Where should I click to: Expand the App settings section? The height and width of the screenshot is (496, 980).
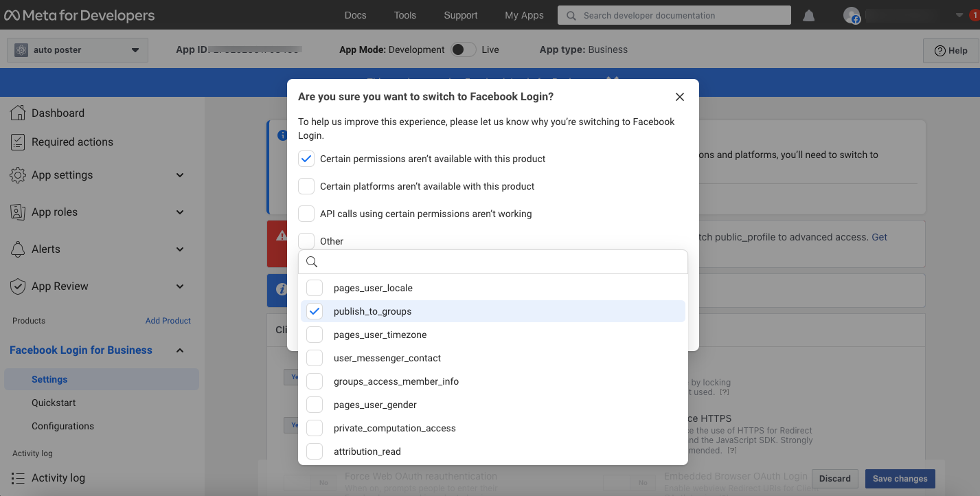pos(180,175)
